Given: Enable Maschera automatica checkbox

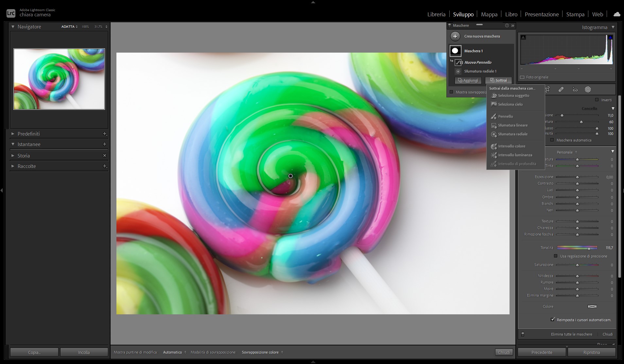Looking at the screenshot, I should [x=552, y=140].
